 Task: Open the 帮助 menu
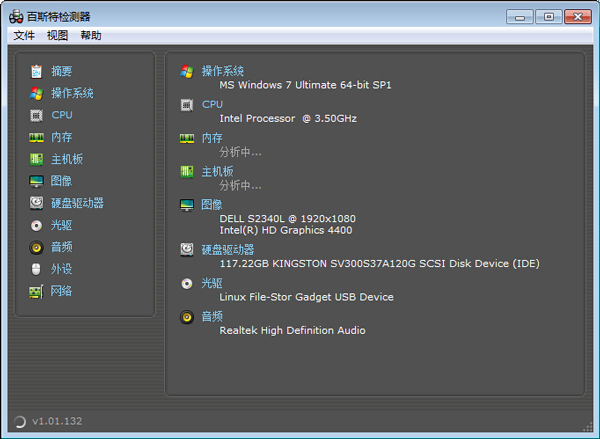tap(91, 36)
